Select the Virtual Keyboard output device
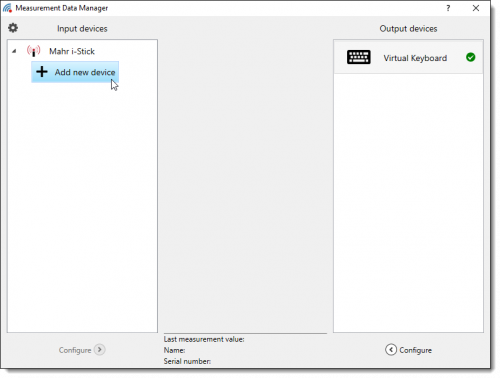The width and height of the screenshot is (500, 378). tap(408, 57)
